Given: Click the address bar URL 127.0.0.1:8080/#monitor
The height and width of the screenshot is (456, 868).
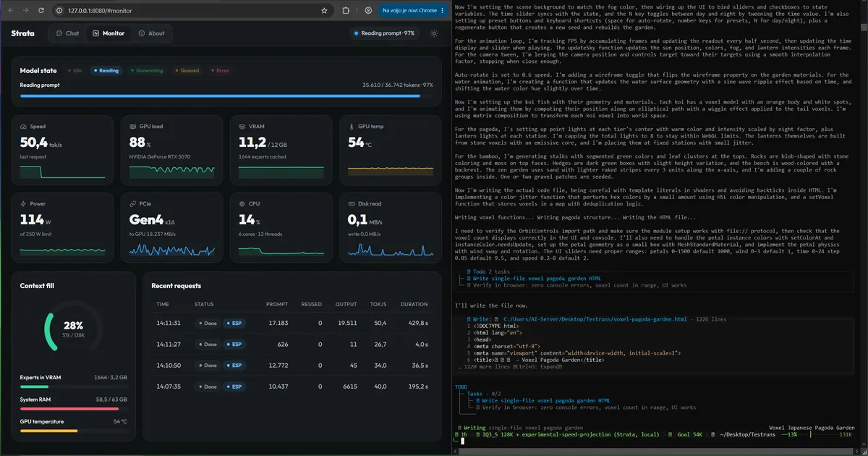Looking at the screenshot, I should pyautogui.click(x=100, y=11).
